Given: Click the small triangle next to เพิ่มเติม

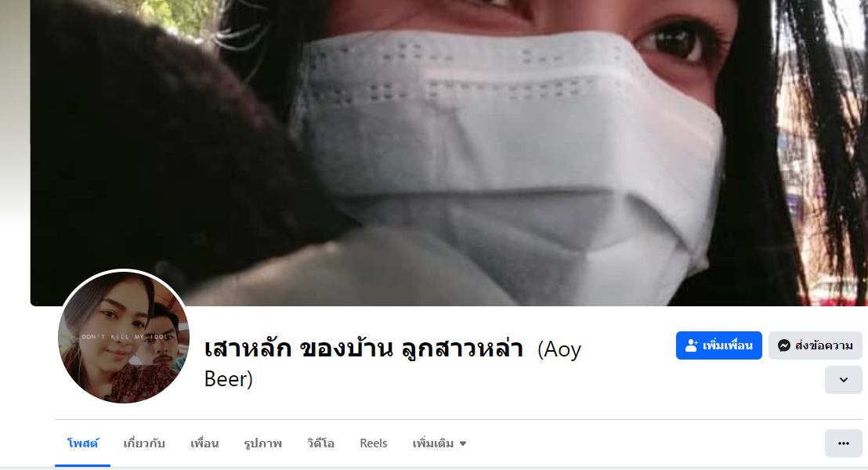Looking at the screenshot, I should pyautogui.click(x=463, y=443).
